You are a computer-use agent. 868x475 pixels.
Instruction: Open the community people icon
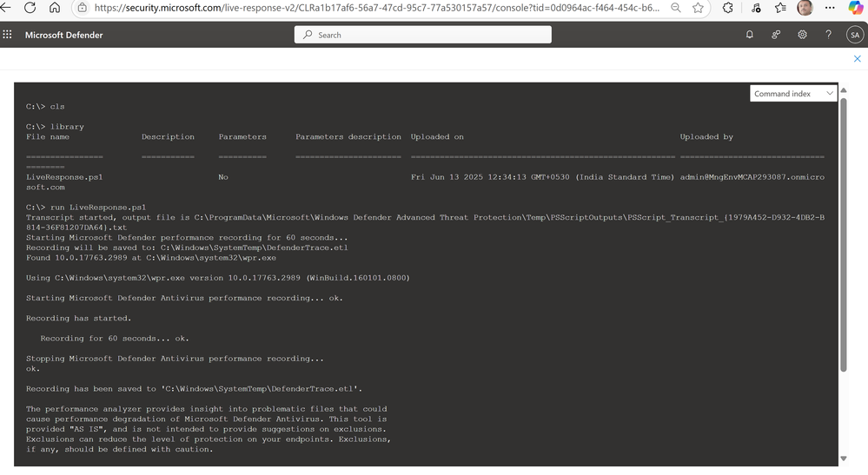(776, 34)
